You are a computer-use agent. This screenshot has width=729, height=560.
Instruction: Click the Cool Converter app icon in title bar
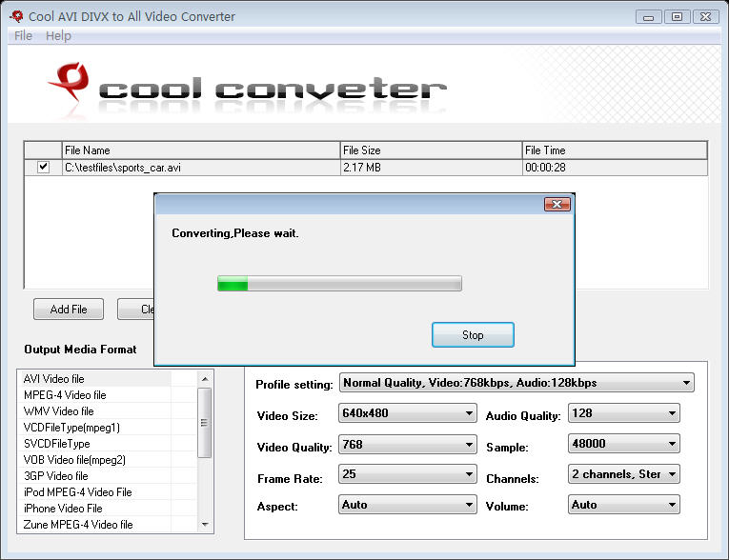tap(17, 16)
